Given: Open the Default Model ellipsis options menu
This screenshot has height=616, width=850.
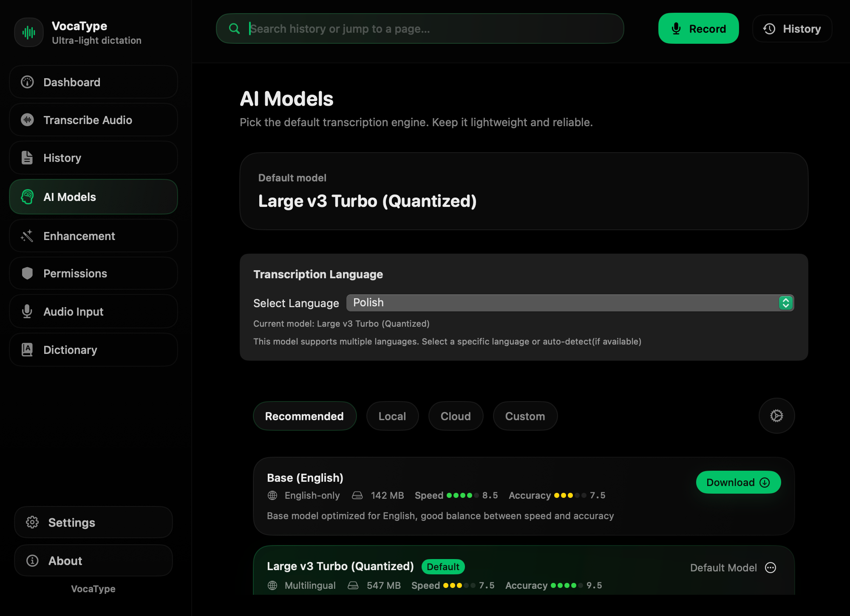Looking at the screenshot, I should coord(771,568).
